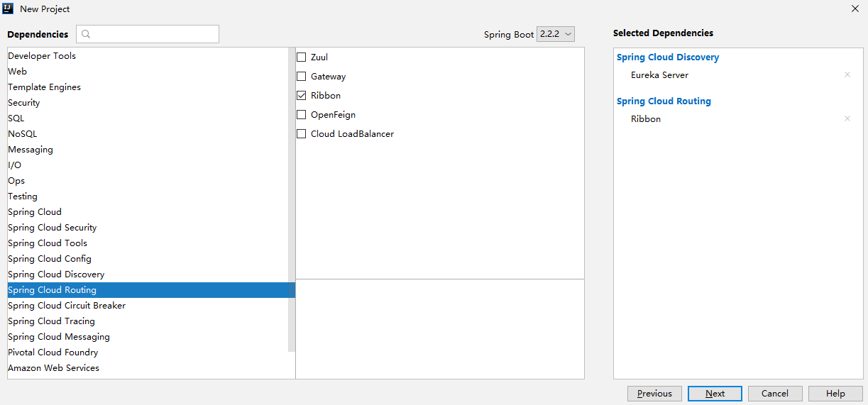The image size is (868, 405).
Task: Choose the Testing category
Action: pos(148,196)
